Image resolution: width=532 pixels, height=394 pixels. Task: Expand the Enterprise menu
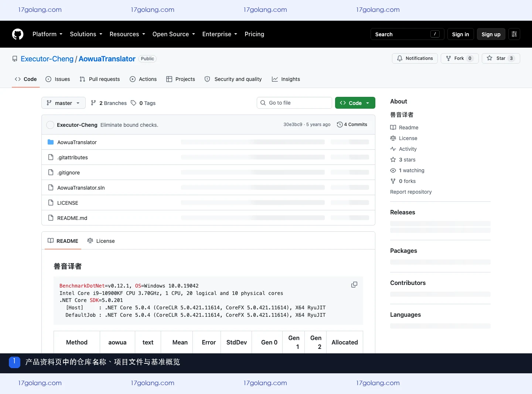point(220,34)
